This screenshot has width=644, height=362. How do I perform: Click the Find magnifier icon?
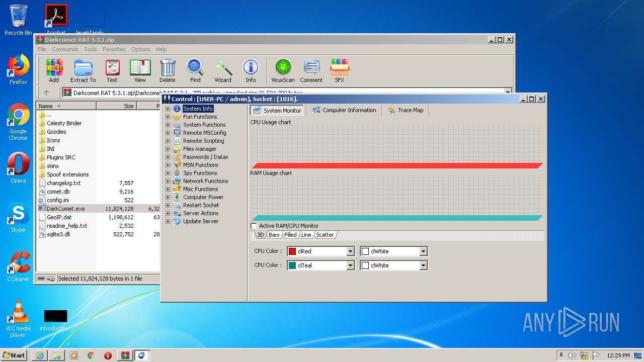click(195, 70)
